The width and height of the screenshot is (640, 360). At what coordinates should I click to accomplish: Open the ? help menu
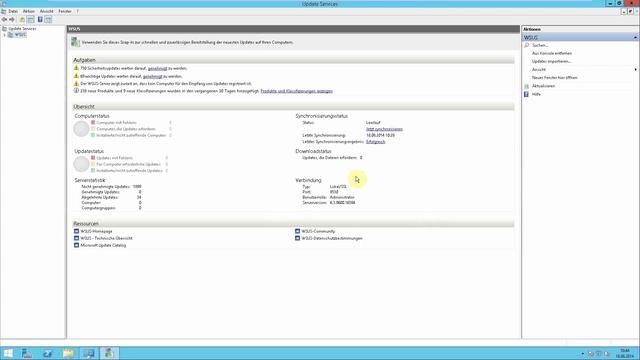tap(78, 11)
